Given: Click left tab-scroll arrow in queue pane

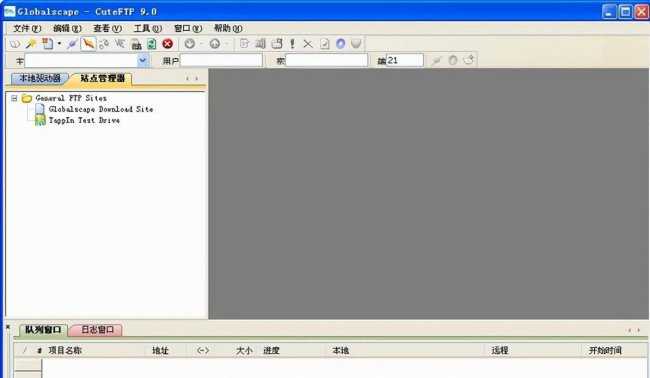Looking at the screenshot, I should point(630,330).
